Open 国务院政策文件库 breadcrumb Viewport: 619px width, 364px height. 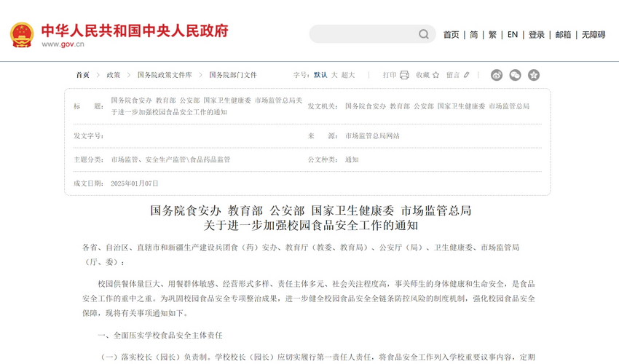coord(165,75)
